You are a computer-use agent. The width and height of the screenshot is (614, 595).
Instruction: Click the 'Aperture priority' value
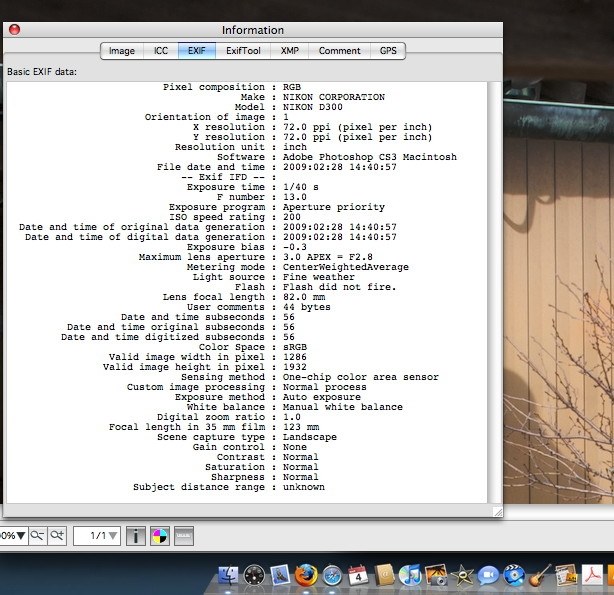334,207
